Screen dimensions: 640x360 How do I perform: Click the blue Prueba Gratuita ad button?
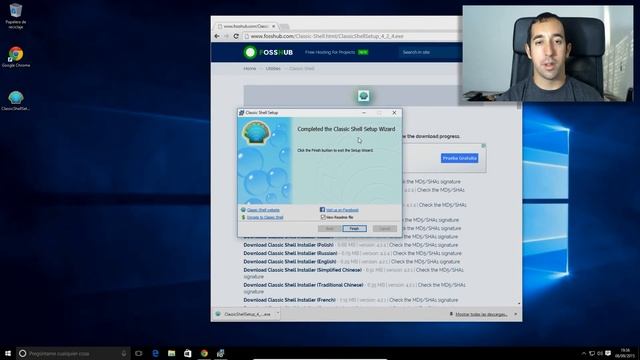point(459,158)
